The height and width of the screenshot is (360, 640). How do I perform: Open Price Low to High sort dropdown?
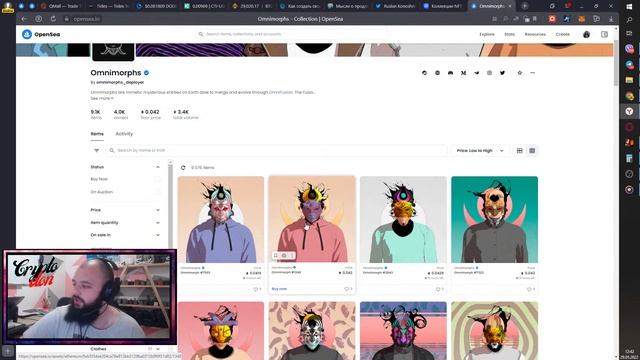coord(480,151)
